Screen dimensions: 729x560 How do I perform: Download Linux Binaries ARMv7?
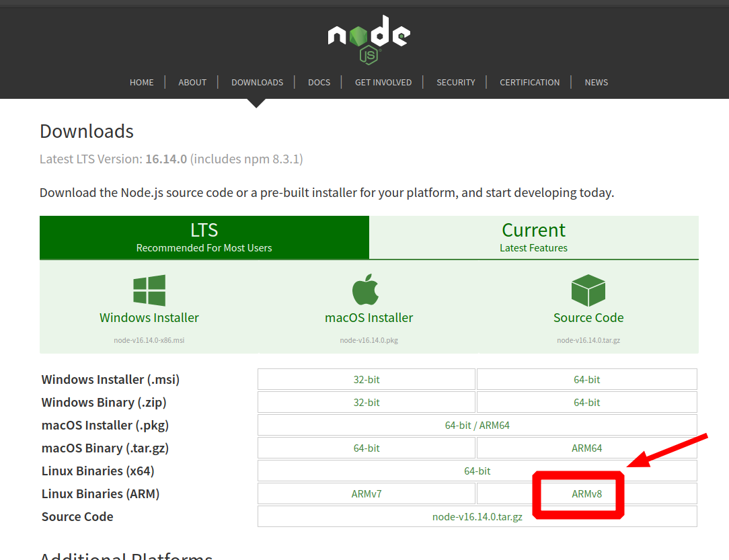click(x=367, y=493)
